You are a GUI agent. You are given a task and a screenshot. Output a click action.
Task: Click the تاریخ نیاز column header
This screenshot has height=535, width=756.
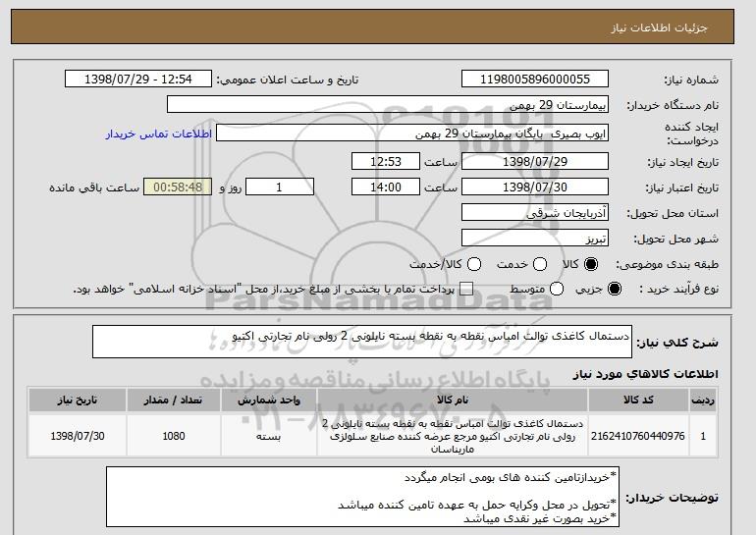tap(78, 401)
